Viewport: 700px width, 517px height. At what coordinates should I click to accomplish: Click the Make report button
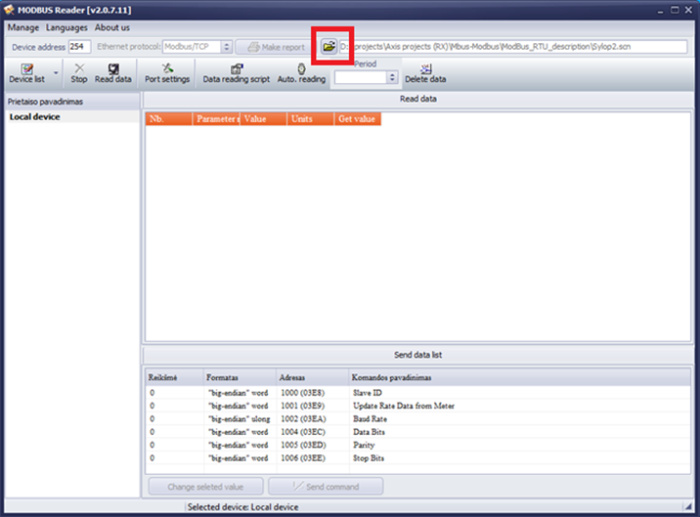click(274, 47)
